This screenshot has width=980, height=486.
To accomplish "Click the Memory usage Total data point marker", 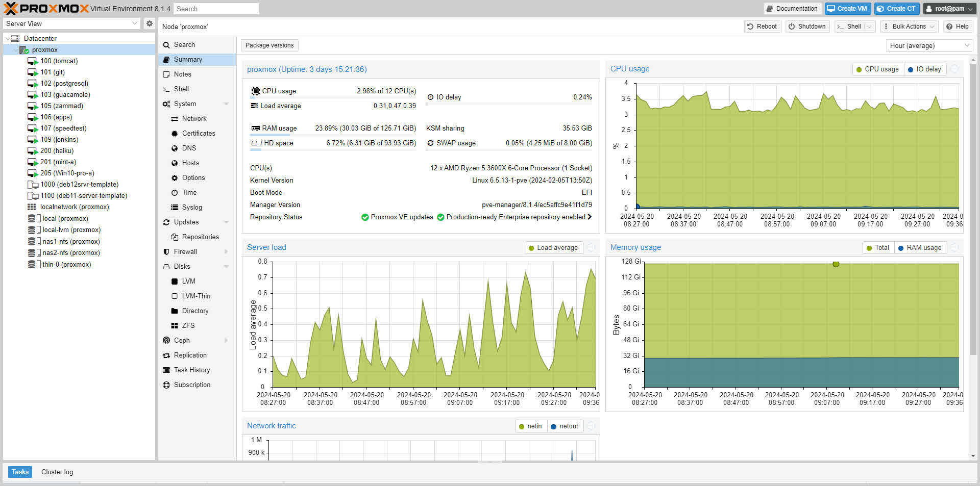I will click(836, 264).
